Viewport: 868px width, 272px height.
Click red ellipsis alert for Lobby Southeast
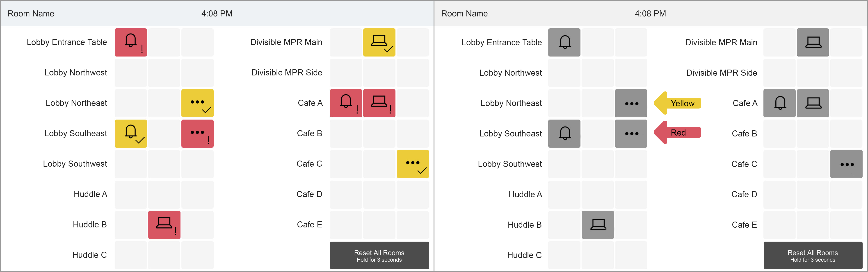(197, 134)
